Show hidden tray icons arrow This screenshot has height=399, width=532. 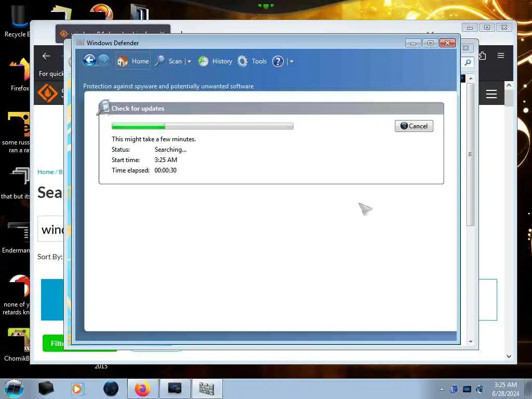[442, 389]
